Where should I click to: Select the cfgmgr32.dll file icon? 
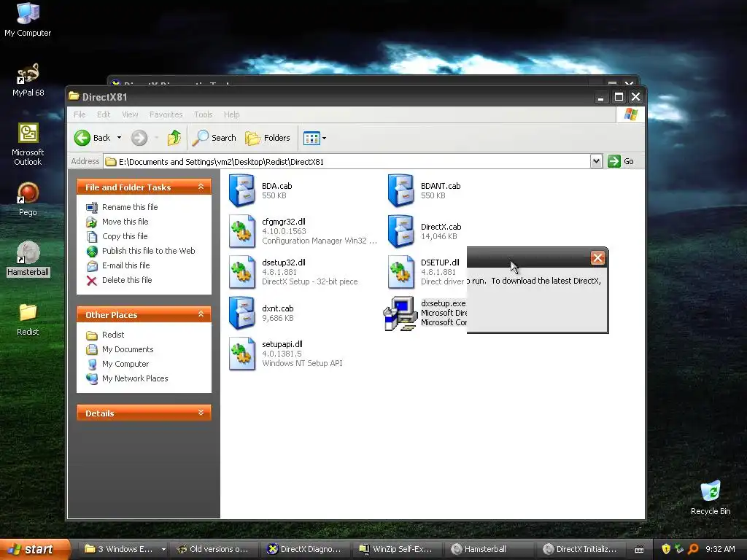[242, 231]
